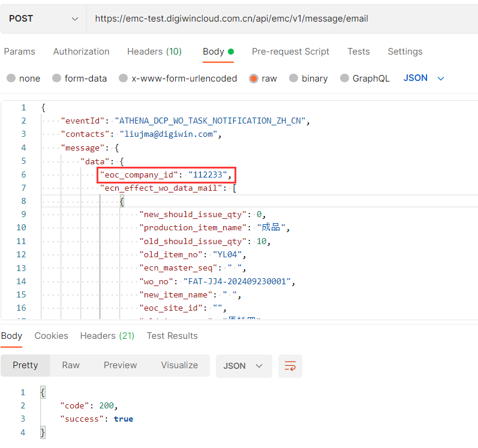Open the Pre-request Script tab
The width and height of the screenshot is (478, 448).
[x=290, y=52]
